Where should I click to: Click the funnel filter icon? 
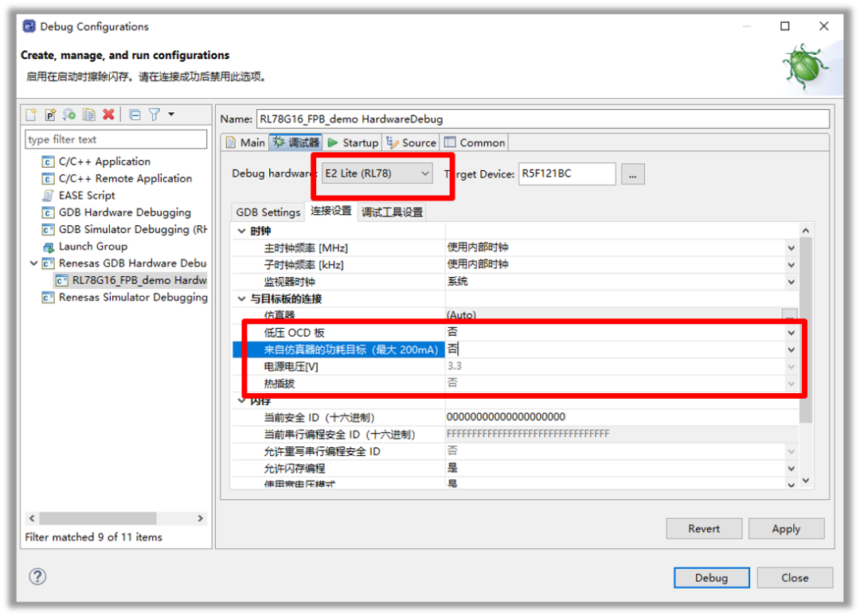point(154,115)
